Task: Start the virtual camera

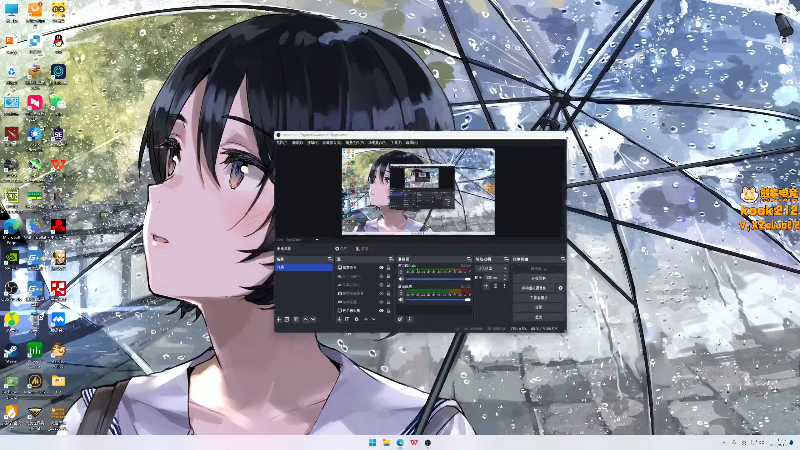Action: click(534, 288)
